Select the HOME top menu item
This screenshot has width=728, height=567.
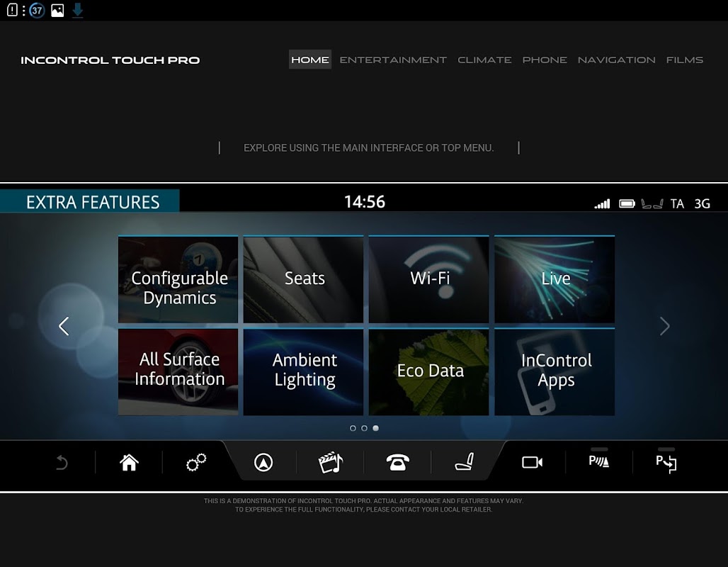(x=310, y=60)
